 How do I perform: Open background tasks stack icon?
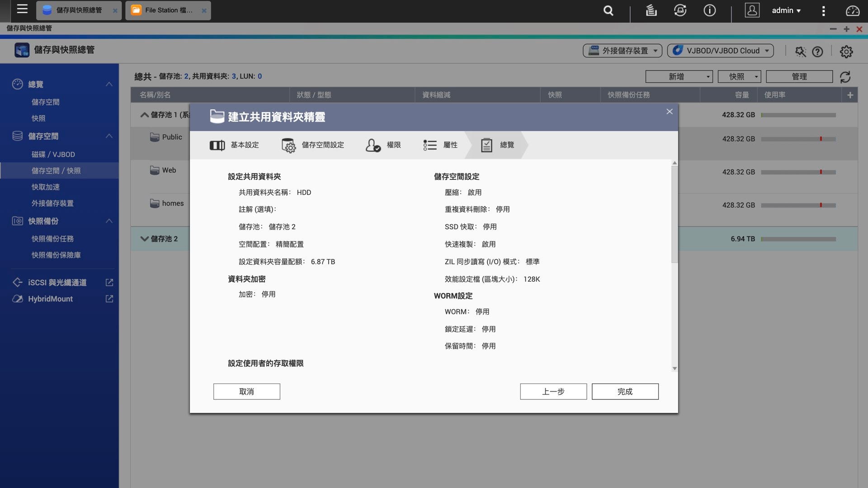pyautogui.click(x=651, y=10)
